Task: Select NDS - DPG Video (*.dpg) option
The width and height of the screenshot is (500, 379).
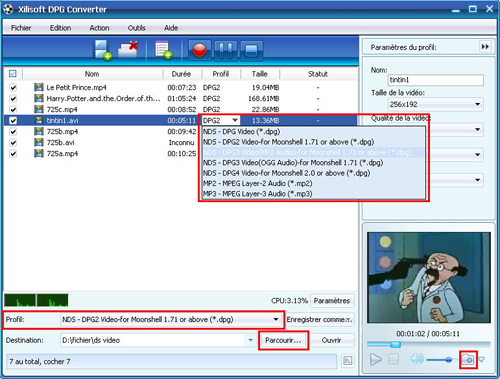Action: (314, 131)
